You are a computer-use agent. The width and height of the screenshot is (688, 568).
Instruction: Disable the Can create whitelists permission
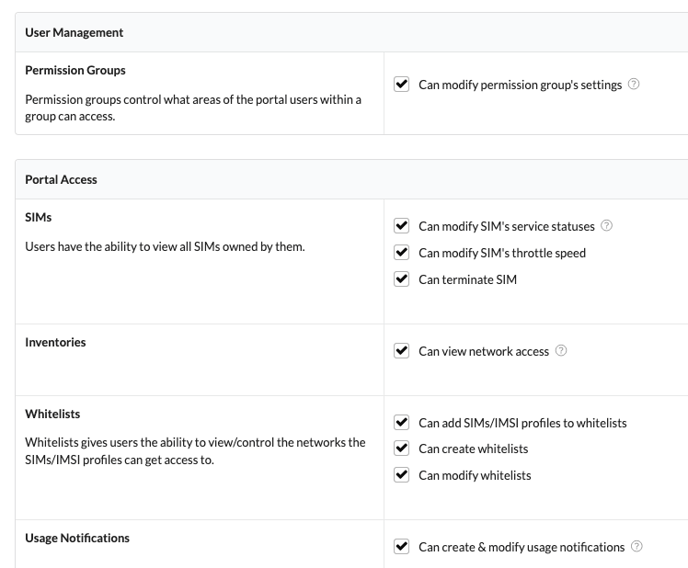pos(402,449)
